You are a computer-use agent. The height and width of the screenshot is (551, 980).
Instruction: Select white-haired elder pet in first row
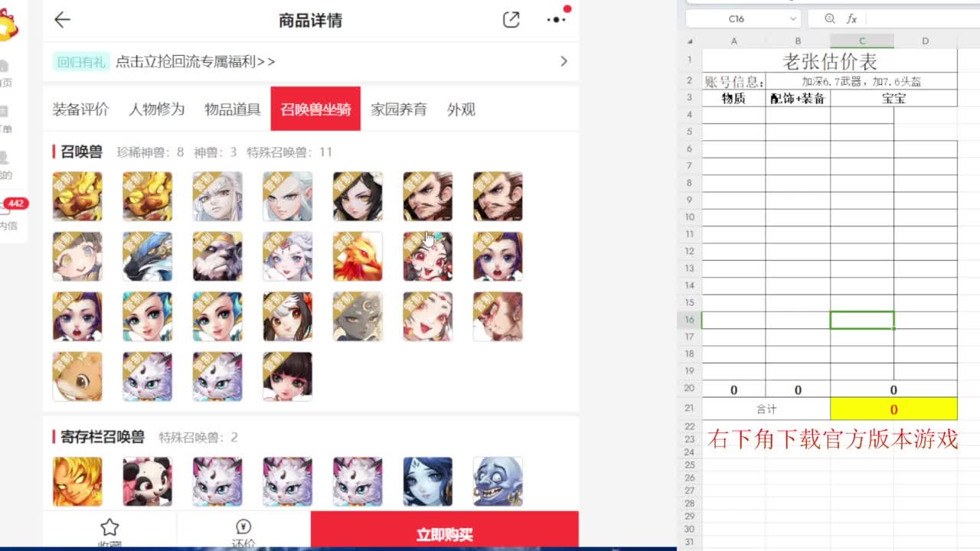217,197
